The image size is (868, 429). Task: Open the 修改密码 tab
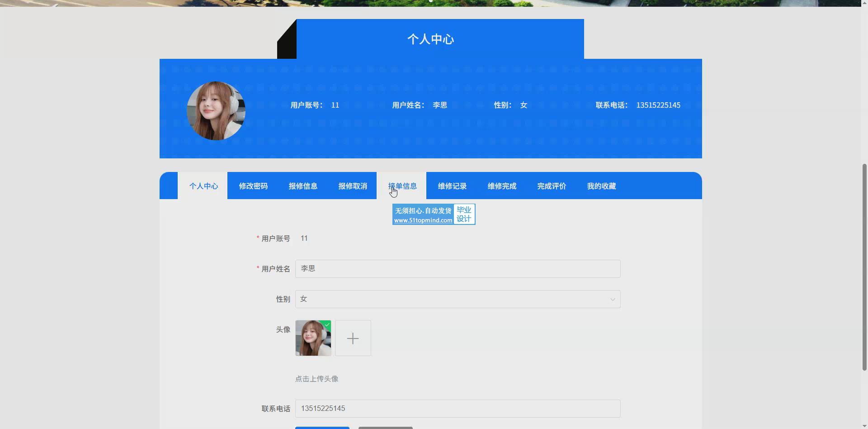253,186
